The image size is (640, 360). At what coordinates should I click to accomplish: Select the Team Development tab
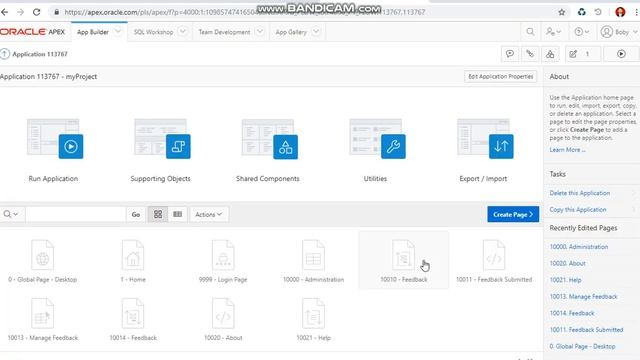click(x=224, y=32)
